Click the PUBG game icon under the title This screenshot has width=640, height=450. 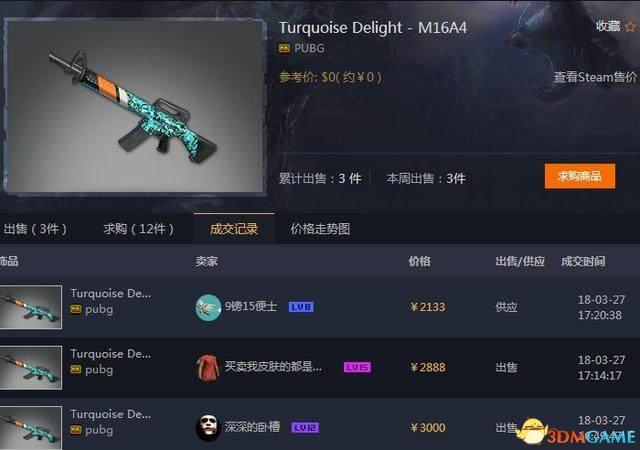click(284, 49)
